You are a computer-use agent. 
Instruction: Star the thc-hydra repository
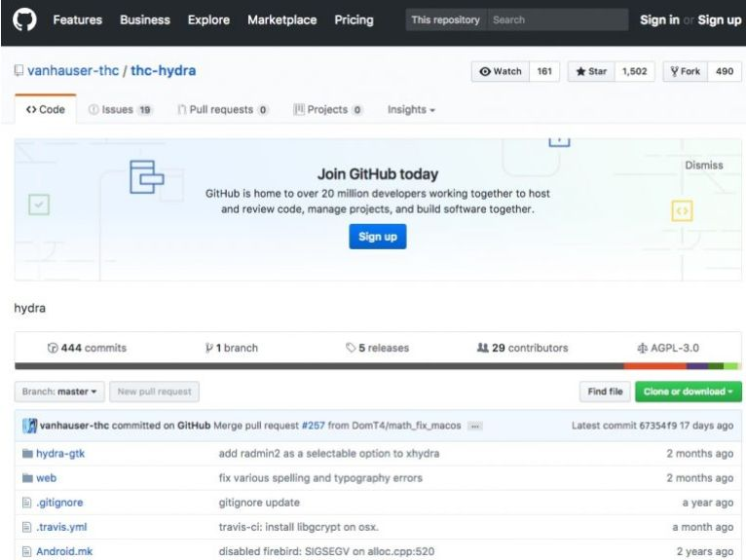coord(590,72)
